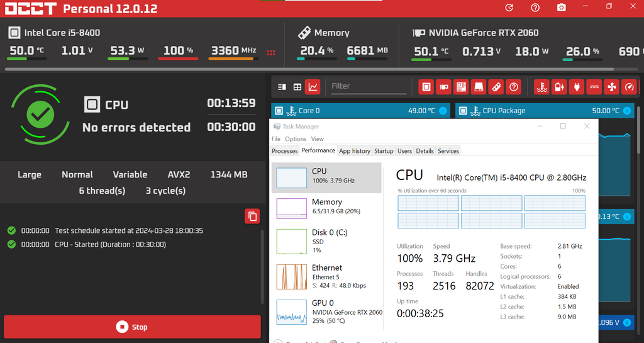
Task: Click the green checkmark status indicator
Action: pos(40,115)
